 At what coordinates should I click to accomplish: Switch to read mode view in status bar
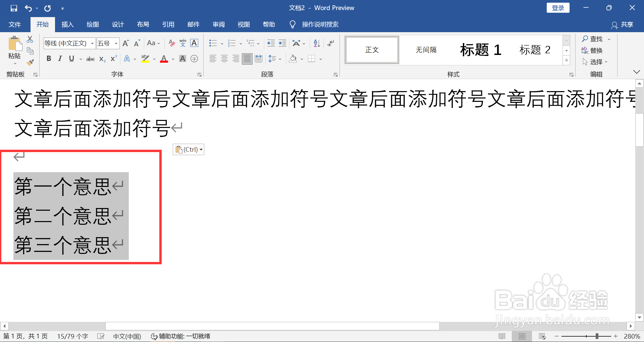(x=502, y=336)
